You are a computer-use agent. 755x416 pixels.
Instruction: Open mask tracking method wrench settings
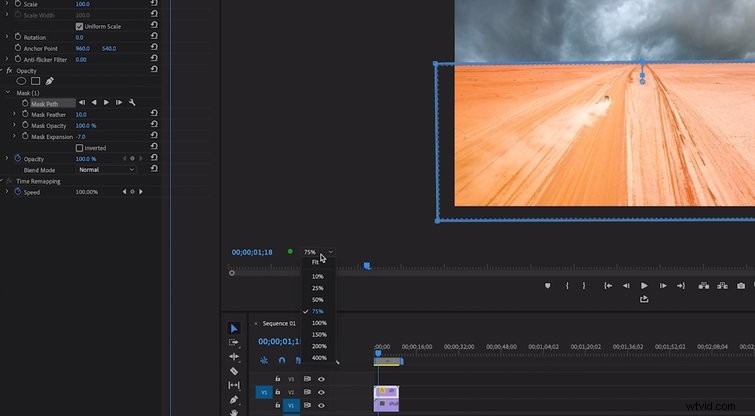click(x=132, y=103)
